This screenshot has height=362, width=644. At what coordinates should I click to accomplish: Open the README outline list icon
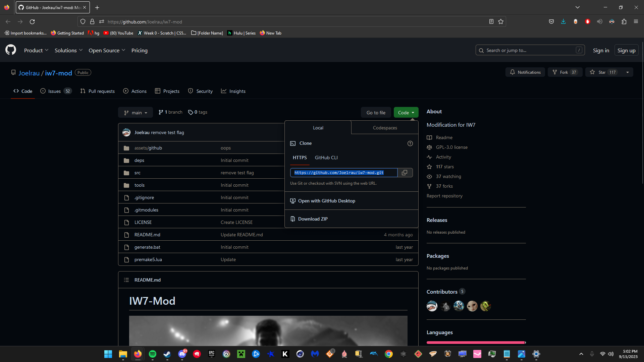tap(126, 280)
